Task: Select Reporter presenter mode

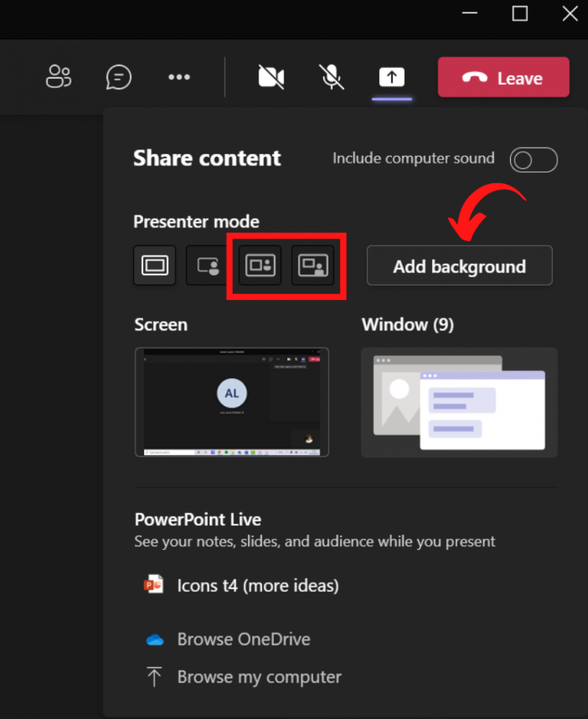Action: click(x=313, y=265)
